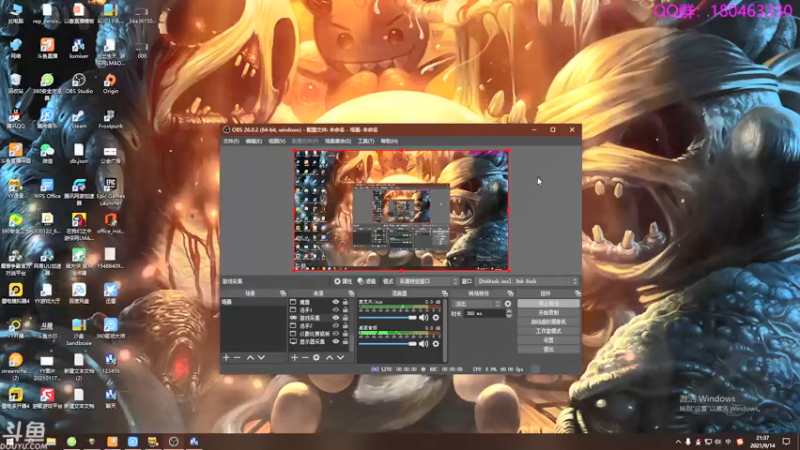Image resolution: width=800 pixels, height=450 pixels.
Task: Toggle lock on 显示器采集 source
Action: tap(345, 341)
